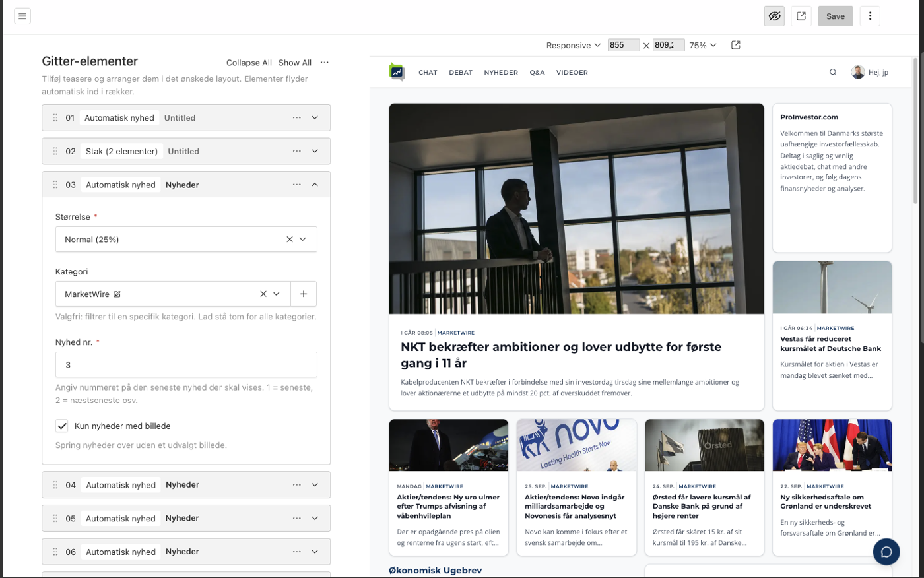This screenshot has height=578, width=924.
Task: Click the Save button
Action: pyautogui.click(x=836, y=16)
